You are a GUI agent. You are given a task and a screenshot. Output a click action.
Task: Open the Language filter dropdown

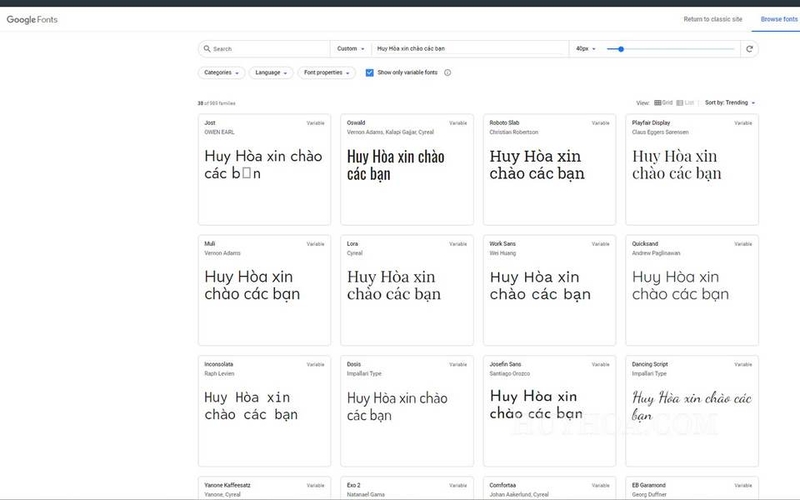(x=271, y=72)
